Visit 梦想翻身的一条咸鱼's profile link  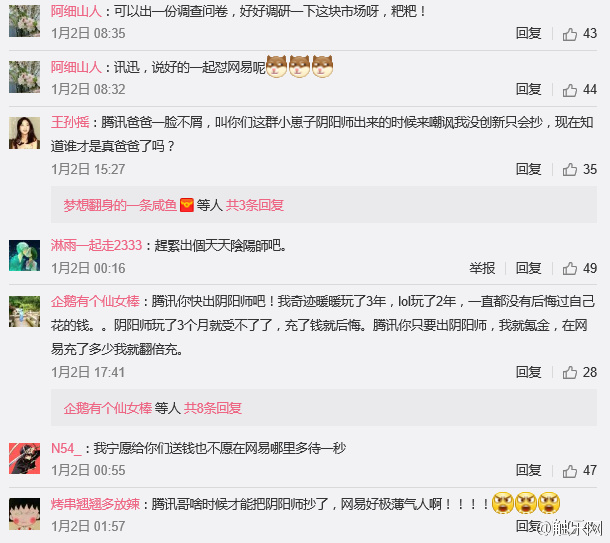point(120,205)
